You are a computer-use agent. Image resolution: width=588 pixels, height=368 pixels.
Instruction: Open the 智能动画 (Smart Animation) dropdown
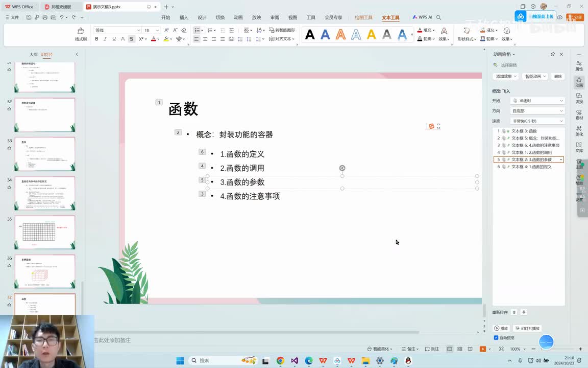535,76
